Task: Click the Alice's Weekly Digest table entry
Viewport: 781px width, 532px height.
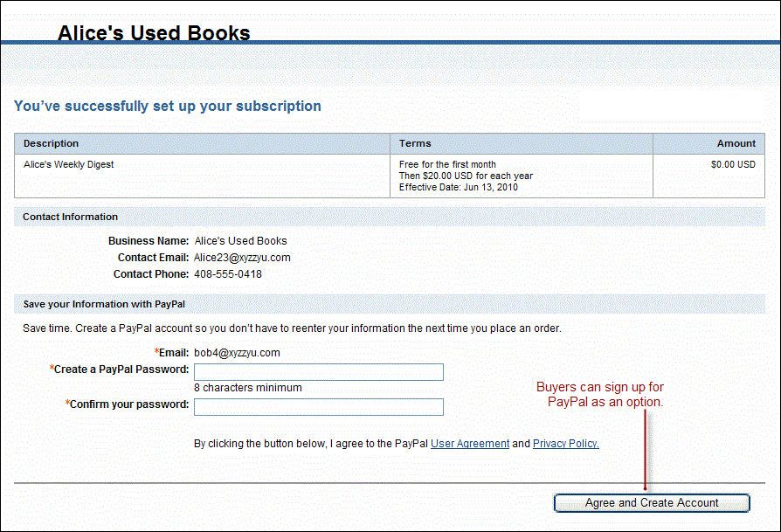Action: pos(69,164)
